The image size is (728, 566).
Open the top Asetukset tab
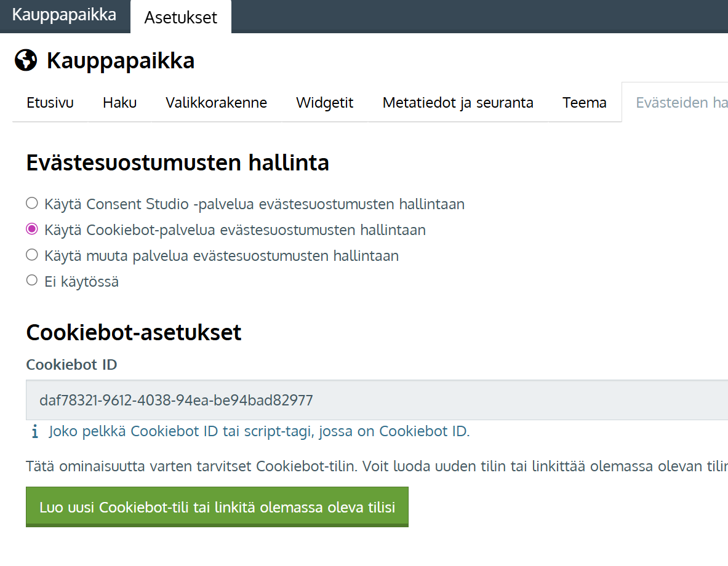tap(181, 17)
